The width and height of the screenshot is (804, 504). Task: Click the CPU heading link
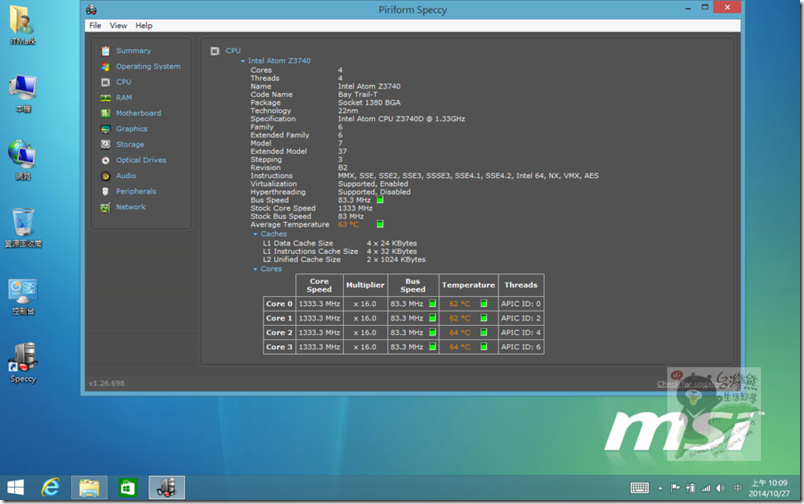click(233, 51)
